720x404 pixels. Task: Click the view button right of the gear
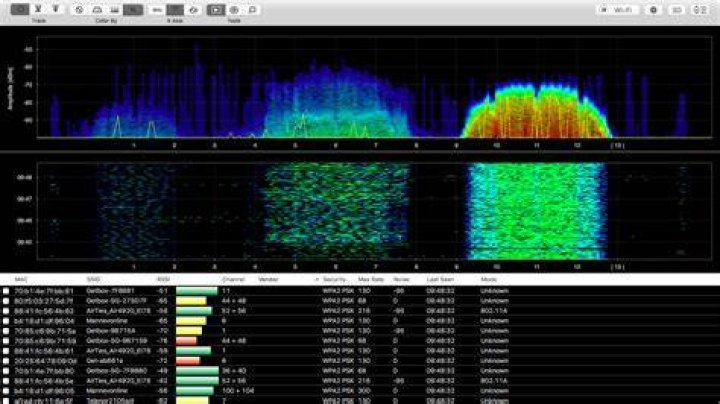(677, 10)
